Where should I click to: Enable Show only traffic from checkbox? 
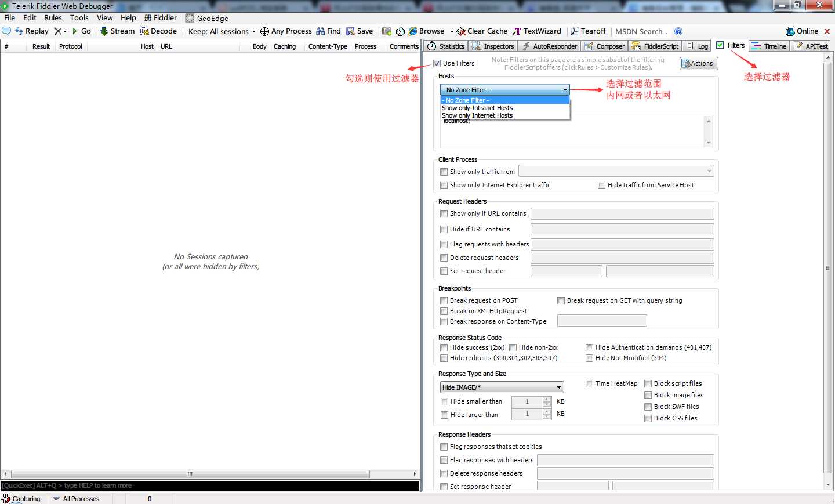[444, 172]
